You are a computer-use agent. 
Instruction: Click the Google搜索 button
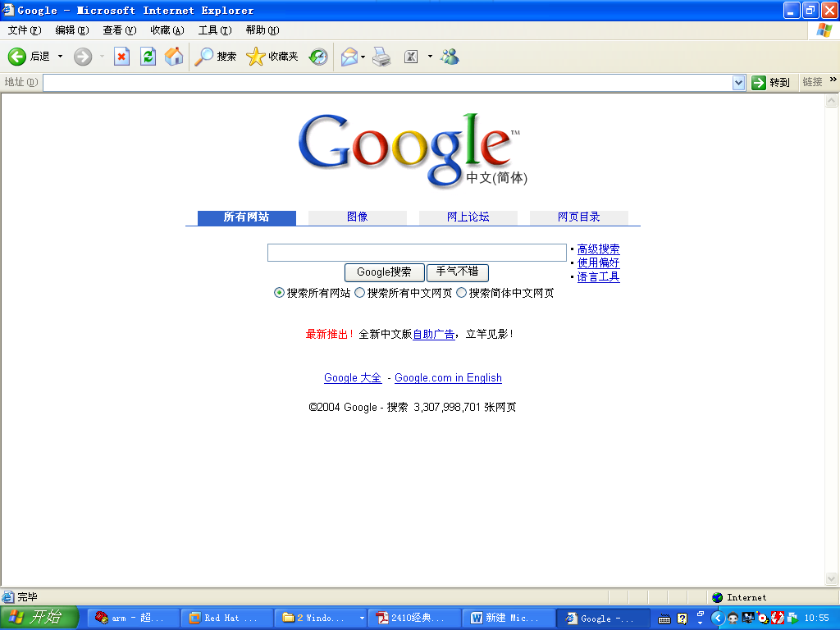click(x=384, y=272)
